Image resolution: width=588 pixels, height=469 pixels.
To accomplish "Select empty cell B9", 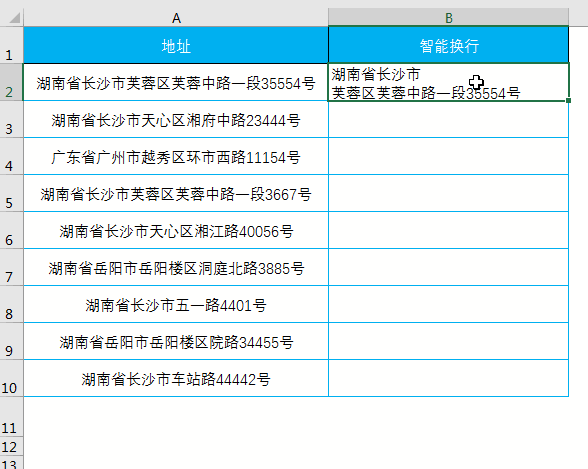I will [x=448, y=341].
